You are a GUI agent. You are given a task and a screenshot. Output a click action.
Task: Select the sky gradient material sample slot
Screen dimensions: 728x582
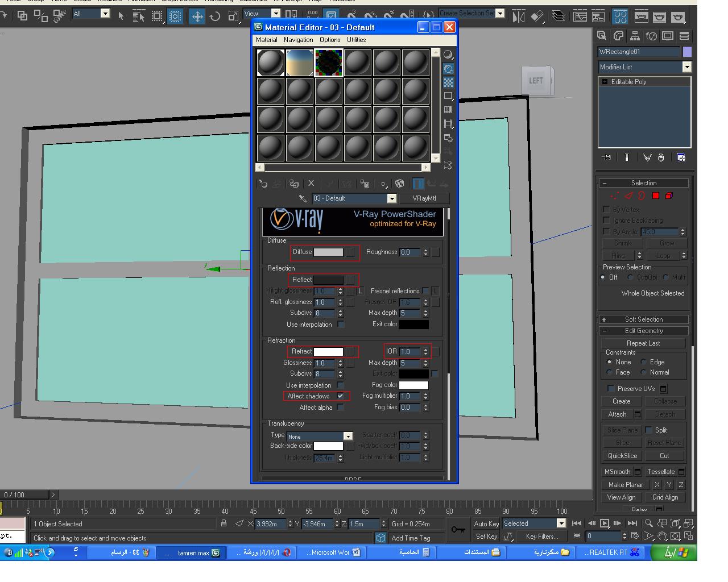[x=300, y=63]
